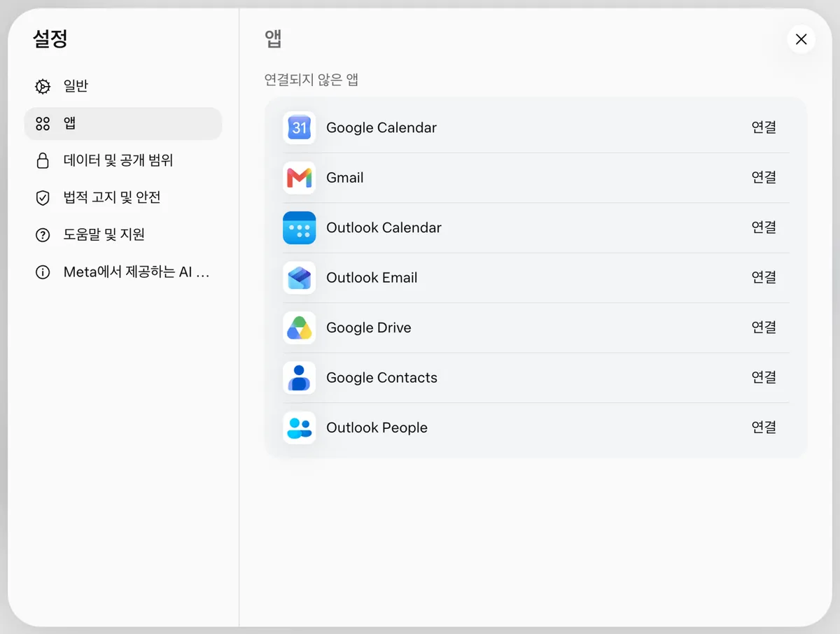Click the Outlook People label text
Image resolution: width=840 pixels, height=634 pixels.
377,428
